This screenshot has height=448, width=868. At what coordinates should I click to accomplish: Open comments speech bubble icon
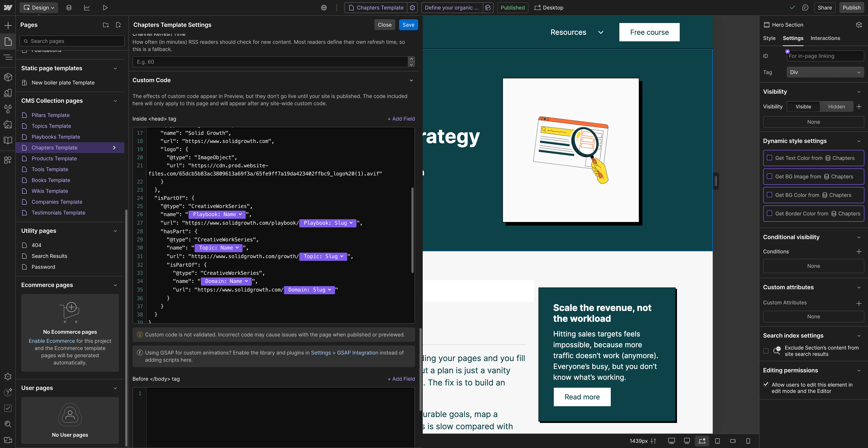(805, 7)
